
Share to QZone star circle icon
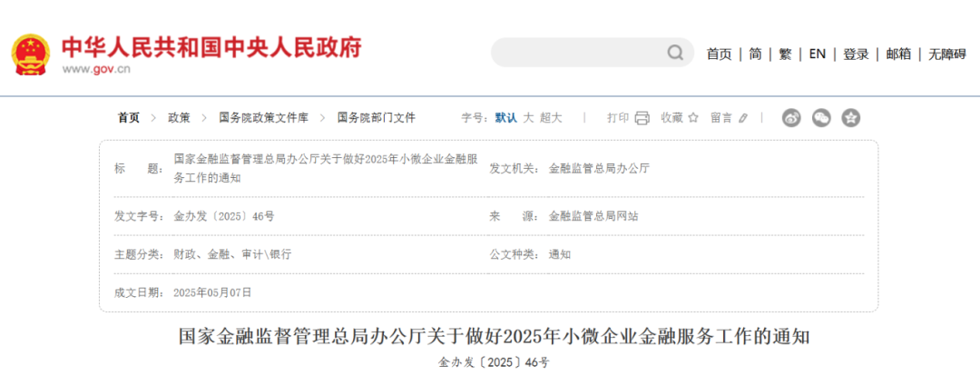click(x=850, y=118)
